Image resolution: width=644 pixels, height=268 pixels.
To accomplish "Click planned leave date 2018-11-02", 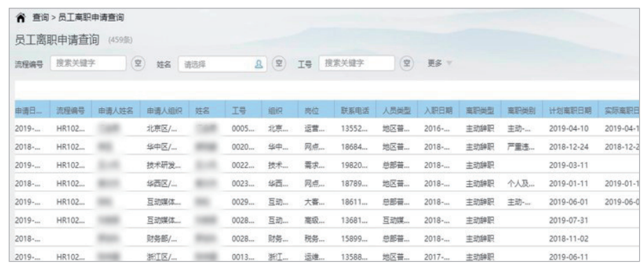I will pyautogui.click(x=569, y=239).
